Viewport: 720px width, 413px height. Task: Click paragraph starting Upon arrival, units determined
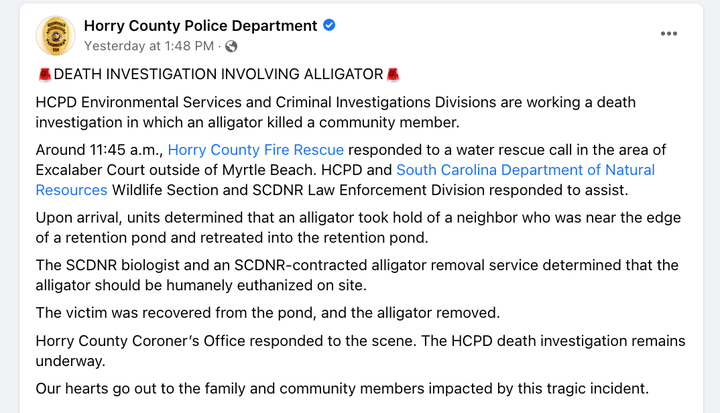[358, 227]
